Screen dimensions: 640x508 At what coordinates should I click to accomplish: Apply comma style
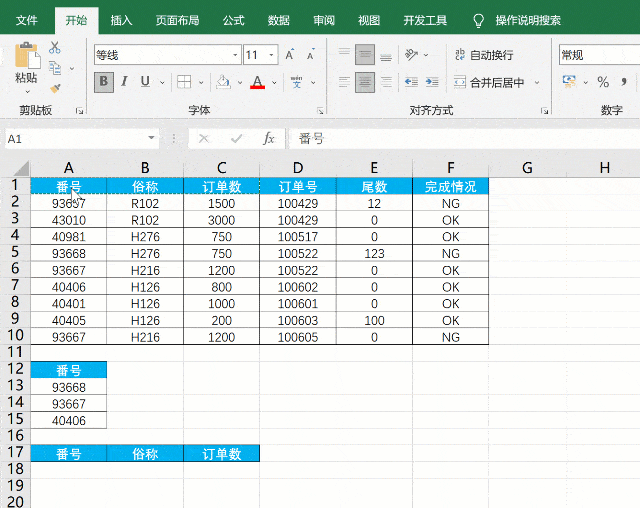[x=624, y=82]
